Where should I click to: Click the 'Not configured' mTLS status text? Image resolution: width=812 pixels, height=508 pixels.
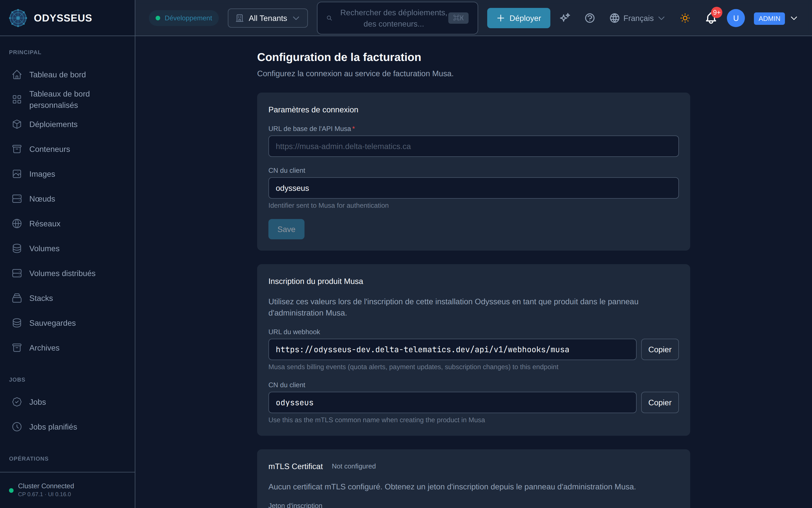pyautogui.click(x=354, y=466)
